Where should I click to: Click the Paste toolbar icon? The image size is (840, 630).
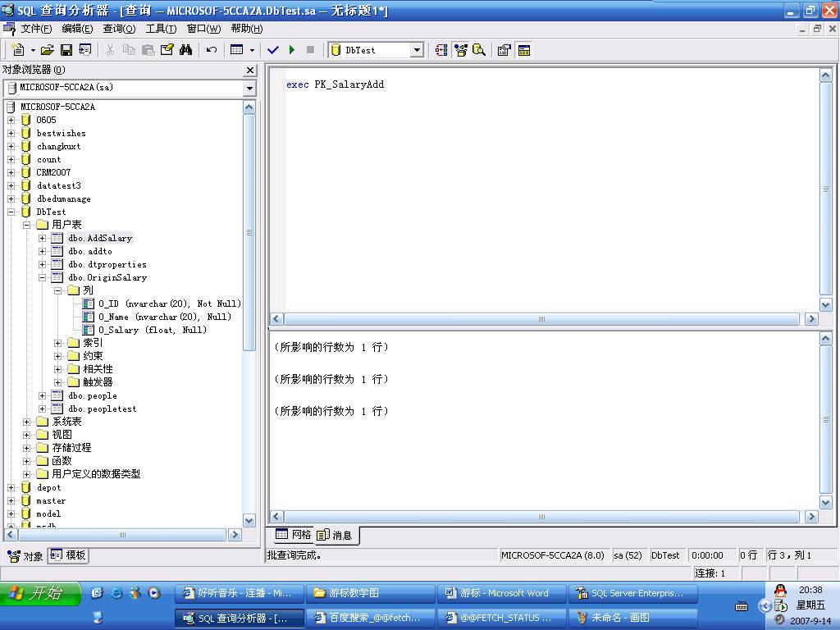148,50
